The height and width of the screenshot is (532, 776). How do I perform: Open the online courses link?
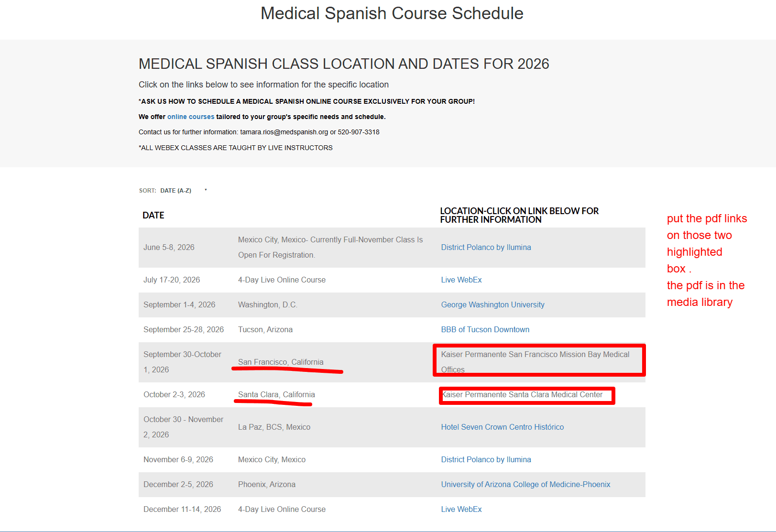pos(191,117)
